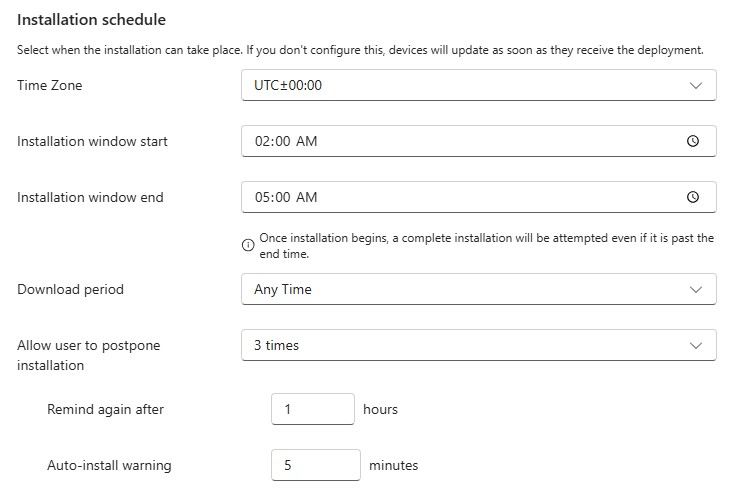Focus the Remind again after hours box

click(x=313, y=409)
